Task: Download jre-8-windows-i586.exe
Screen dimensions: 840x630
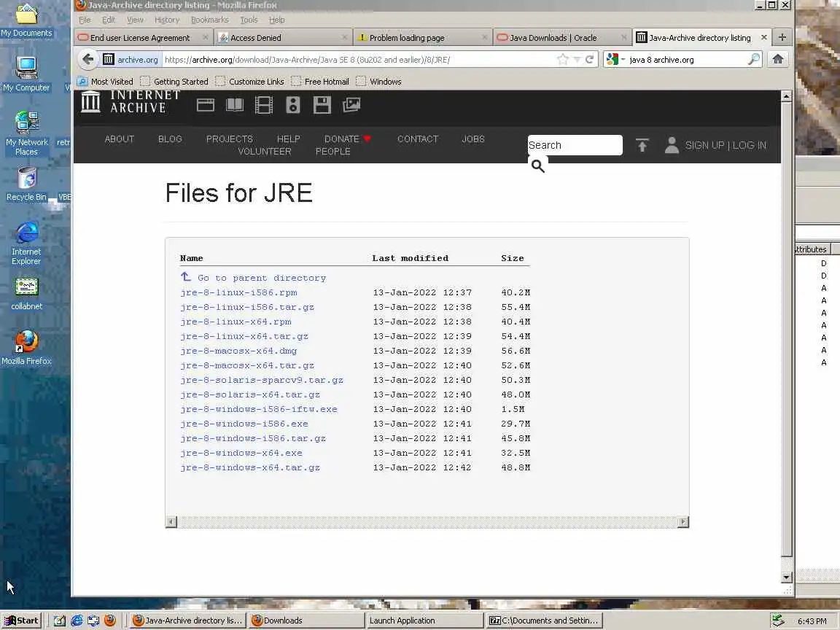Action: click(244, 424)
